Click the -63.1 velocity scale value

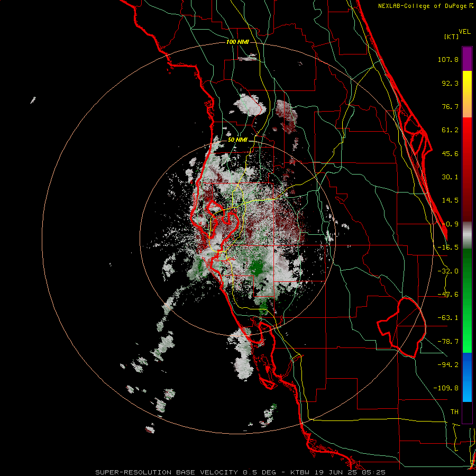coord(448,318)
